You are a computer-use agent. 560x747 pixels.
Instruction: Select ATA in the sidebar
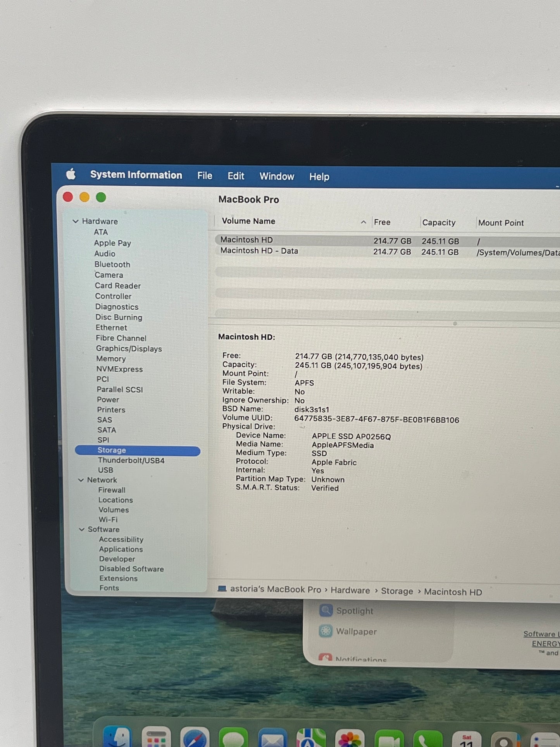click(101, 232)
